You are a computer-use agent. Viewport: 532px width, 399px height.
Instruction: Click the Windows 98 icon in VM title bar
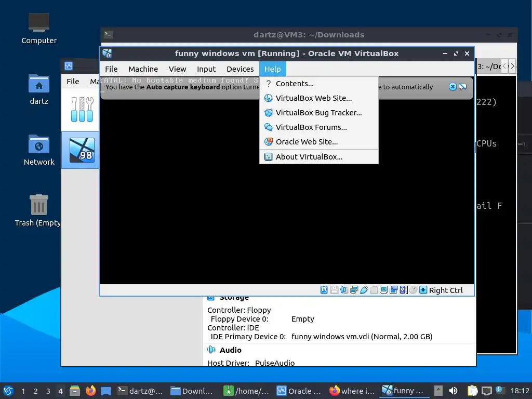tap(108, 54)
